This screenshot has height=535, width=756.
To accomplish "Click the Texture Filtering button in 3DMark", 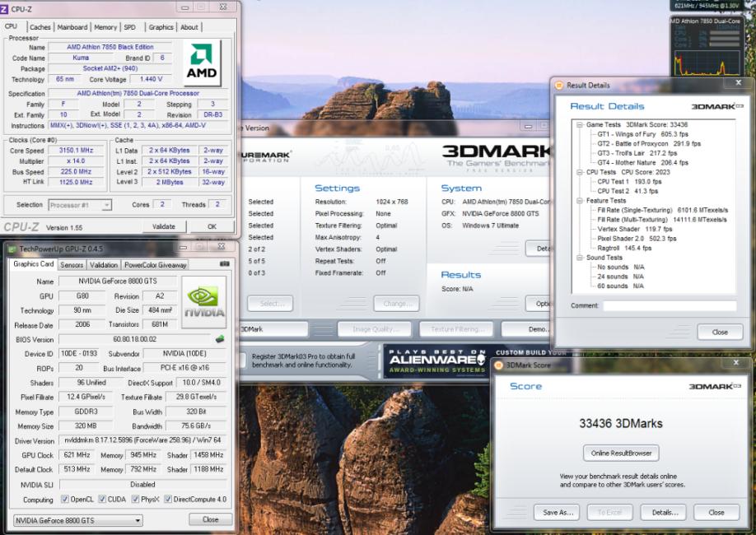I will [x=456, y=329].
